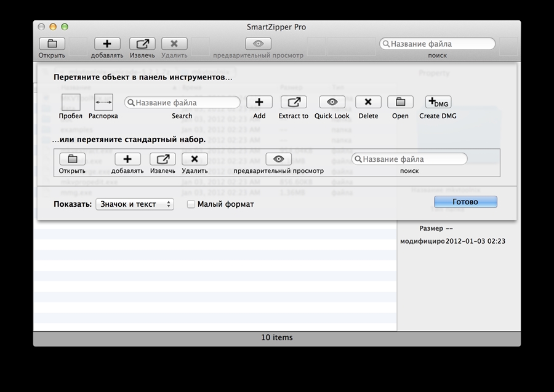This screenshot has width=554, height=392.
Task: Click the 10 items status bar text
Action: 276,337
